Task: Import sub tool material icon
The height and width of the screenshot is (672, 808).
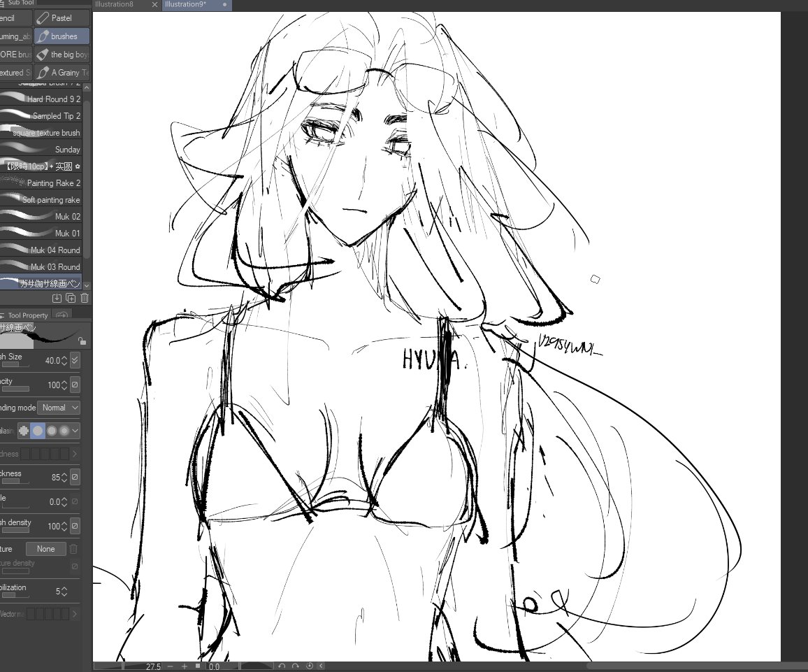Action: 57,298
